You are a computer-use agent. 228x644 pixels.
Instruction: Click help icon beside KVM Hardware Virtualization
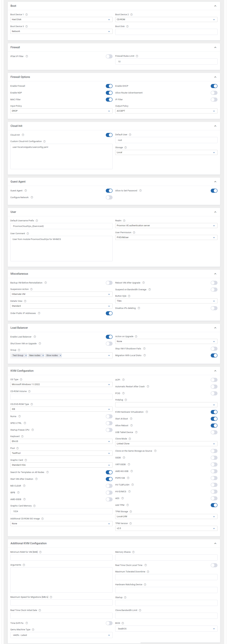[147, 412]
